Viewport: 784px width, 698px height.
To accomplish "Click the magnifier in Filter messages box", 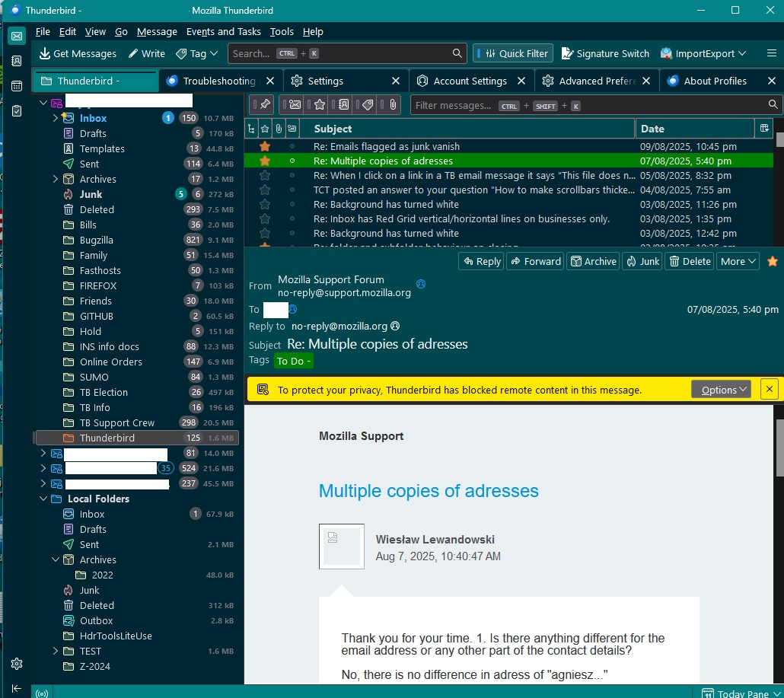I will coord(773,104).
